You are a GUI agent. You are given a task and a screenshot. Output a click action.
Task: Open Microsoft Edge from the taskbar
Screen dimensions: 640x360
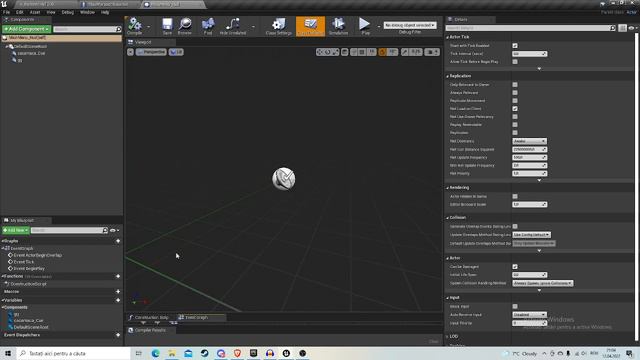tap(156, 353)
